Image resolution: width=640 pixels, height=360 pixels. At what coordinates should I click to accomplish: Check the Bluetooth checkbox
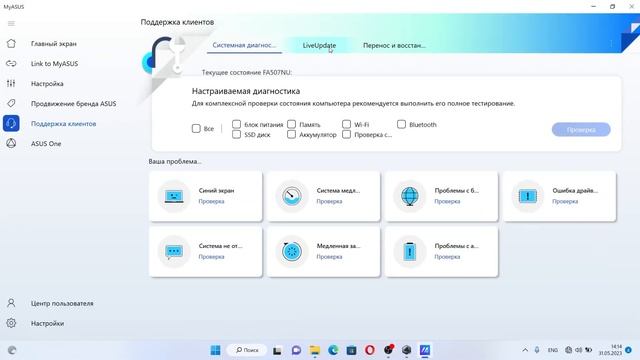[402, 124]
